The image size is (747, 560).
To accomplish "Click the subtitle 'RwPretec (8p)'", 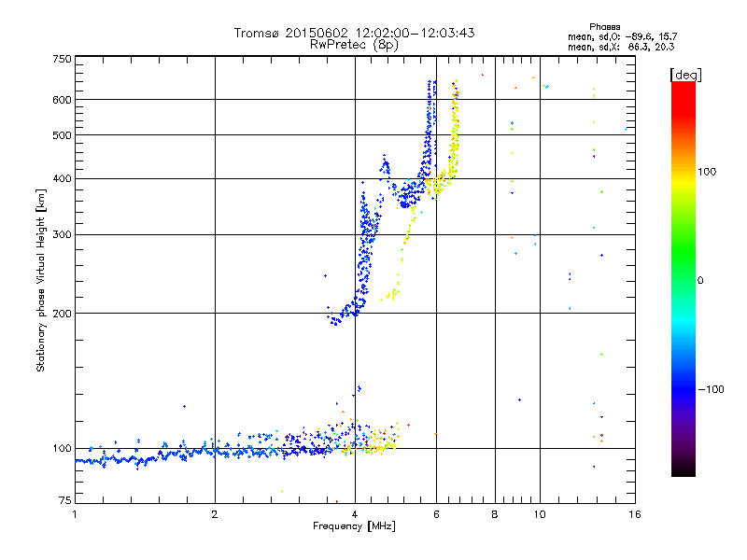I will pyautogui.click(x=354, y=45).
